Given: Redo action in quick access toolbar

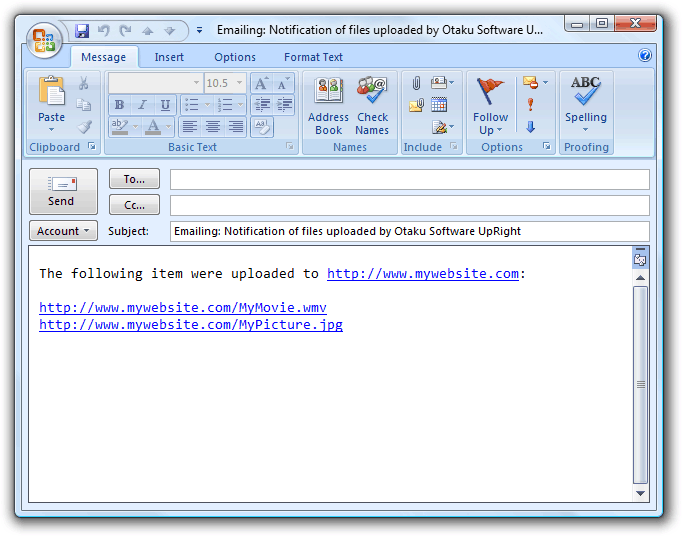Looking at the screenshot, I should [x=126, y=30].
